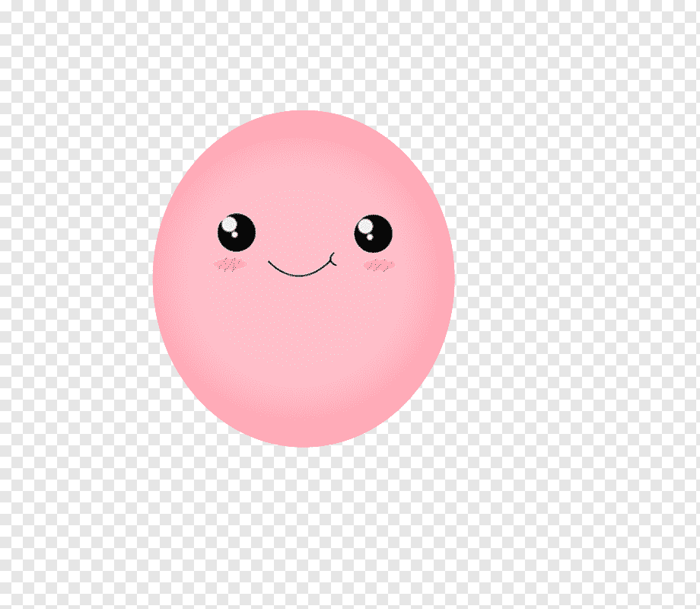700x609 pixels.
Task: Click the large white highlight in right-side eye
Action: click(366, 225)
